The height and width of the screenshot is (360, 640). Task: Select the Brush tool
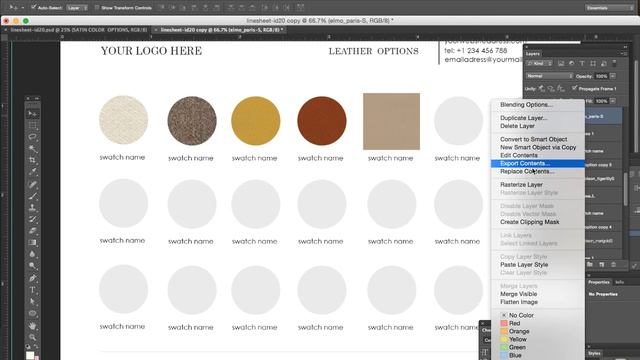point(33,196)
